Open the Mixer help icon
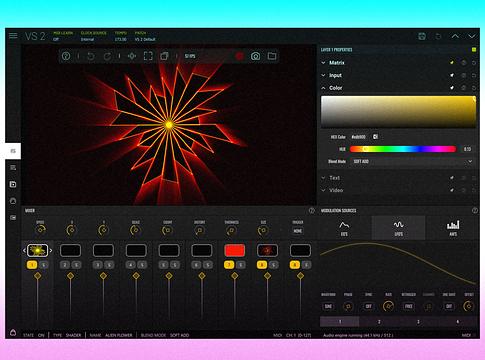The image size is (485, 360). [x=312, y=210]
